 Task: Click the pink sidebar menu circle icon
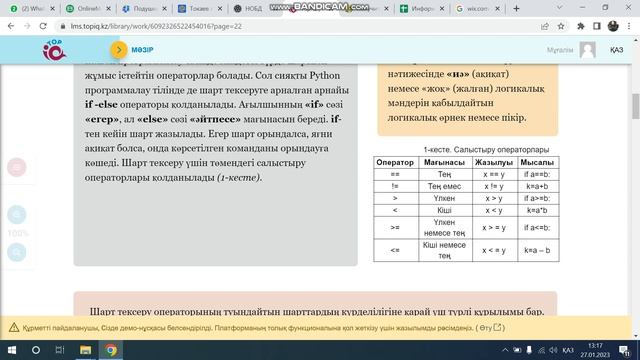(x=17, y=167)
